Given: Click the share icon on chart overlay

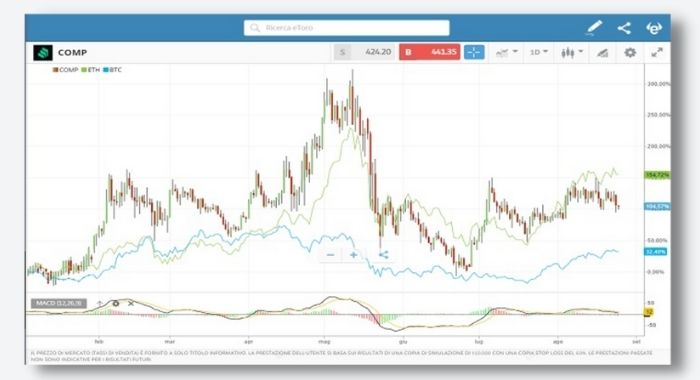Looking at the screenshot, I should pos(383,255).
